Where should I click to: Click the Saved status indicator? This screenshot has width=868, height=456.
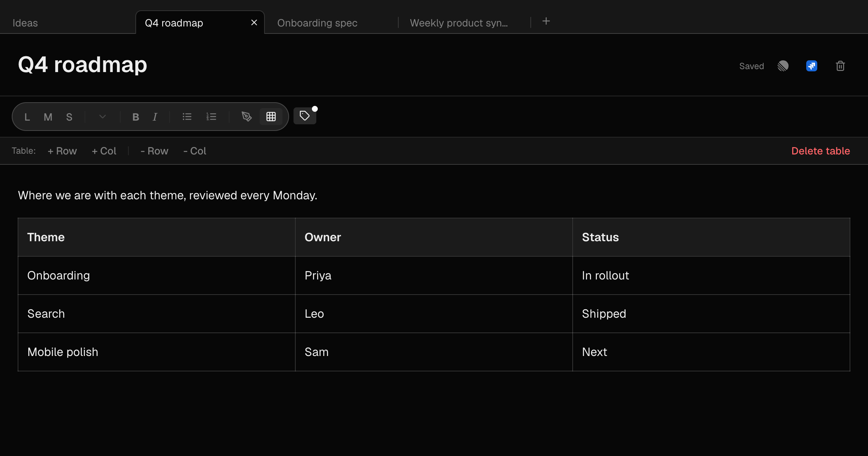point(751,66)
